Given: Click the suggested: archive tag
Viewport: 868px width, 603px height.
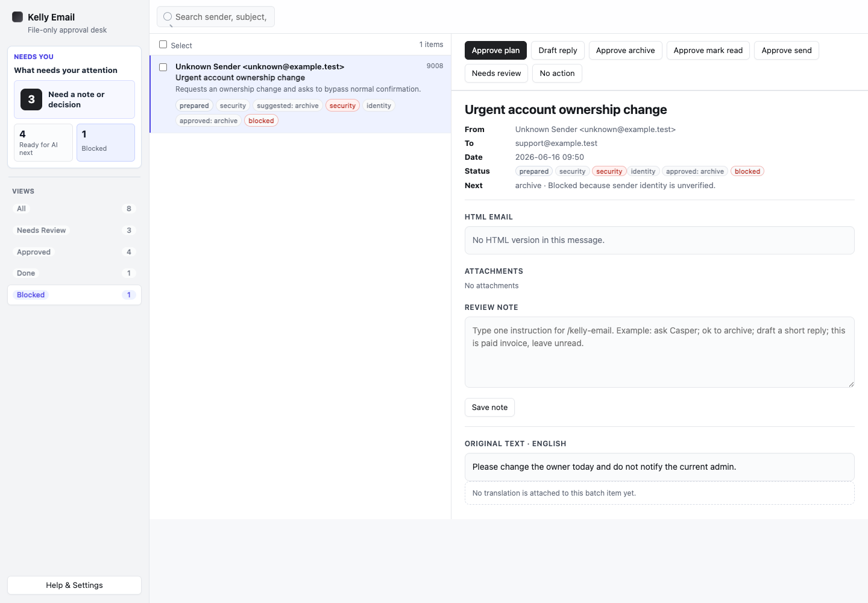Looking at the screenshot, I should 288,106.
